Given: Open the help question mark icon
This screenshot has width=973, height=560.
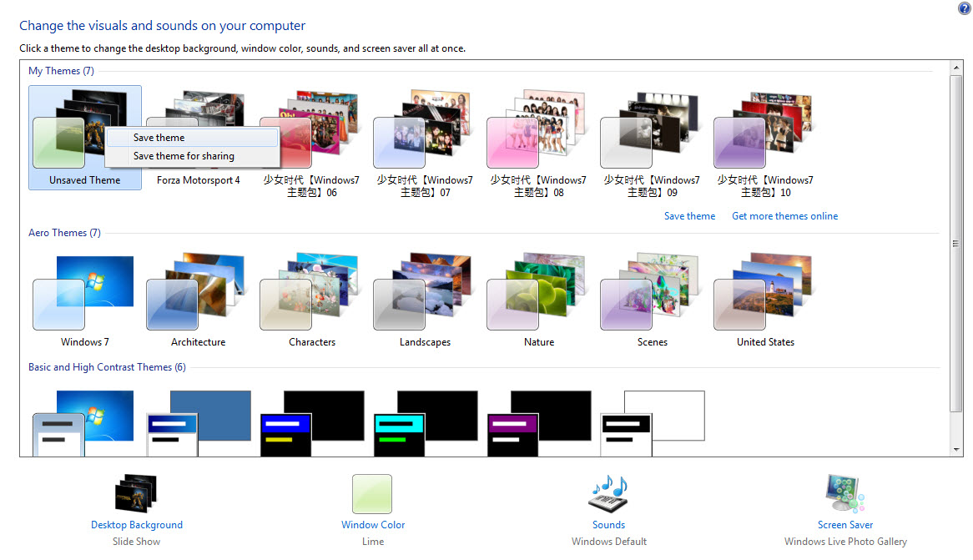Looking at the screenshot, I should pyautogui.click(x=965, y=8).
